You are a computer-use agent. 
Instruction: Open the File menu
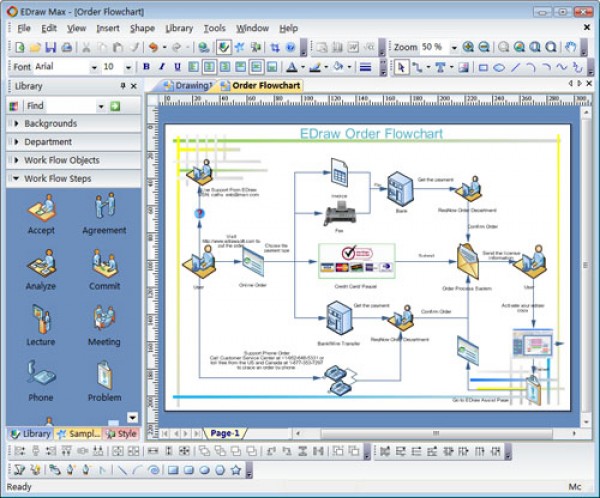[x=24, y=28]
